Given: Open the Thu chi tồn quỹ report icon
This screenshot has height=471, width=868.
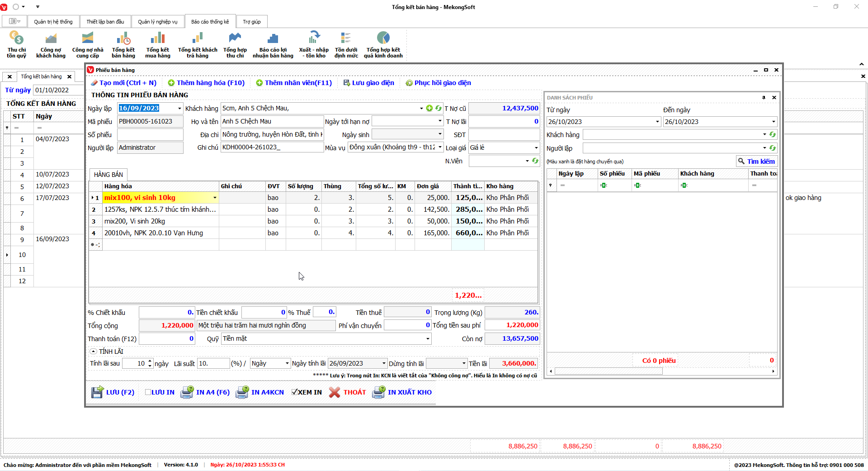Looking at the screenshot, I should 16,44.
